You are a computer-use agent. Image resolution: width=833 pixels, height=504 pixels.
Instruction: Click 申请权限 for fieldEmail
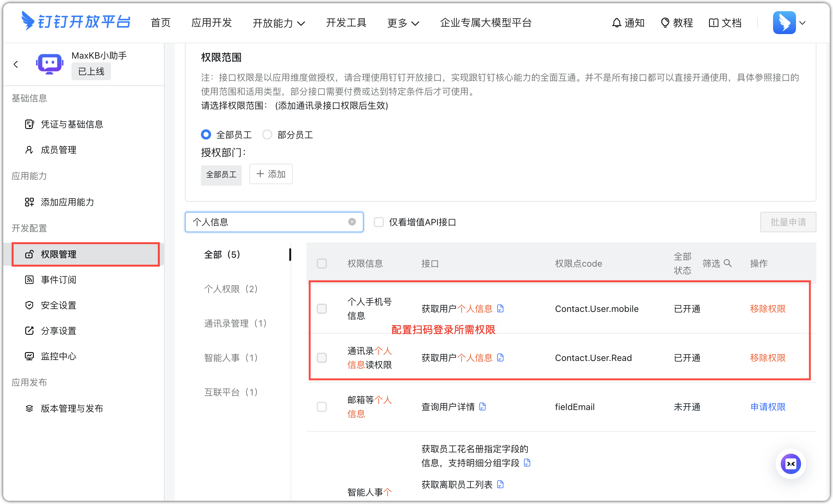pyautogui.click(x=767, y=407)
